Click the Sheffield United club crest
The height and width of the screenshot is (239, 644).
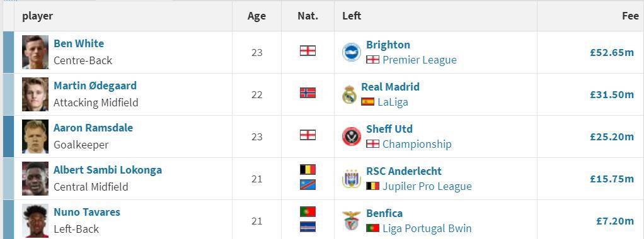tap(352, 136)
